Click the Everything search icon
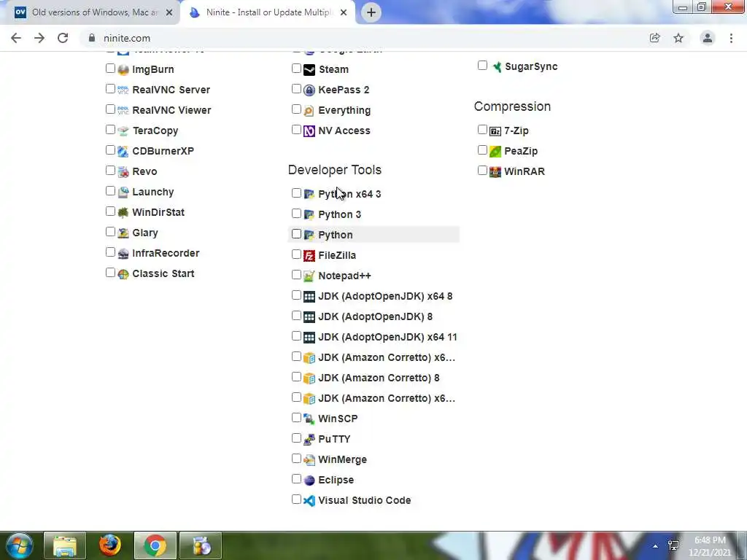 click(309, 111)
